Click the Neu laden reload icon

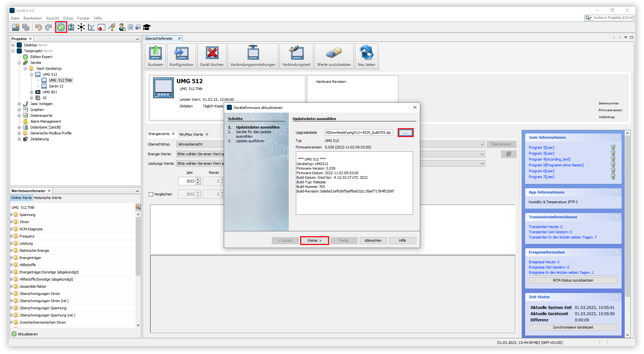click(366, 55)
